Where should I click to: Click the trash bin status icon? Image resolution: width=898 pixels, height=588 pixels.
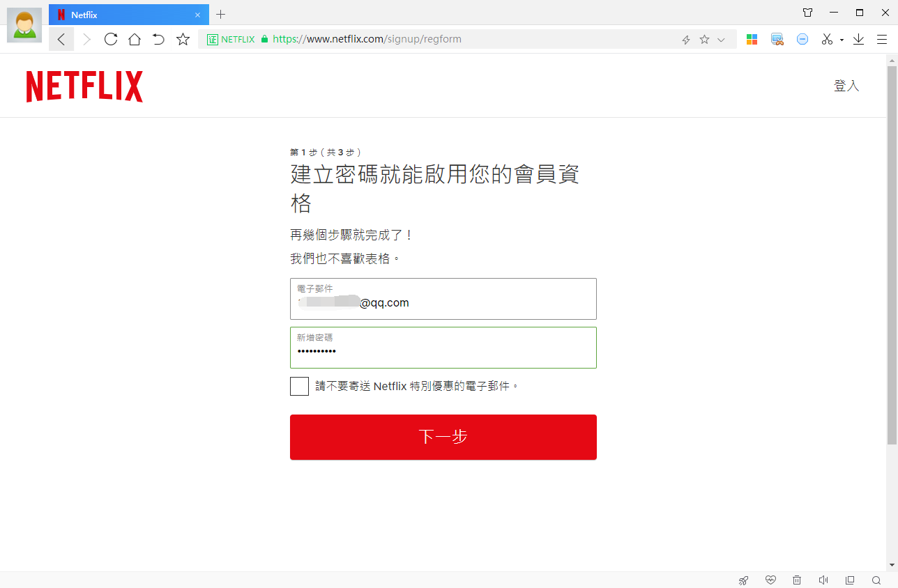pyautogui.click(x=797, y=580)
